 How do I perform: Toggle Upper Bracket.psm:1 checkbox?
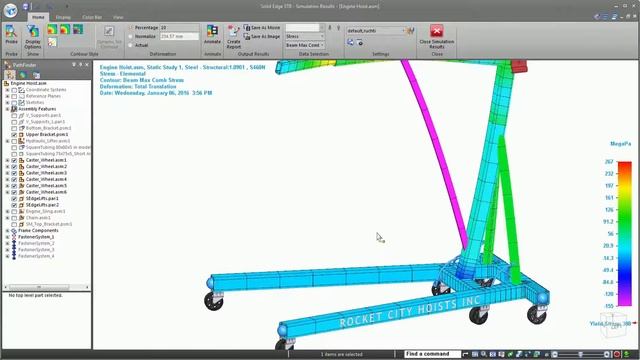[x=14, y=135]
